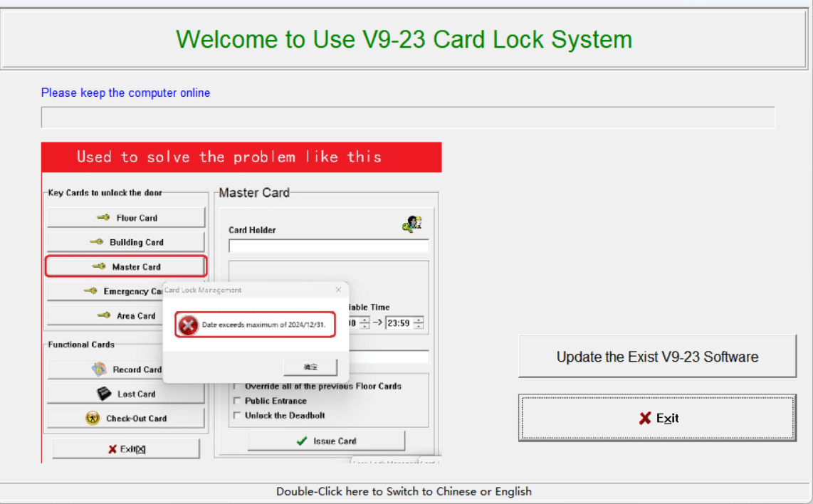
Task: Increase the 23:59 end time
Action: tap(419, 320)
